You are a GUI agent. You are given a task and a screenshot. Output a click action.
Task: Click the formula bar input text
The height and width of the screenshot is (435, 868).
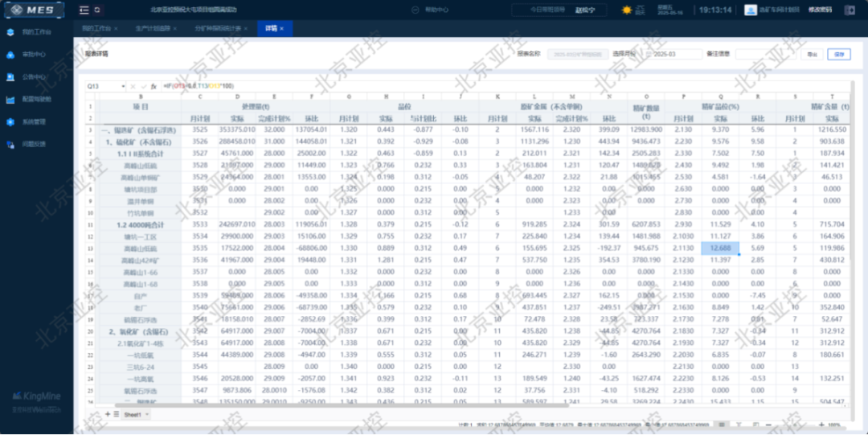click(199, 87)
